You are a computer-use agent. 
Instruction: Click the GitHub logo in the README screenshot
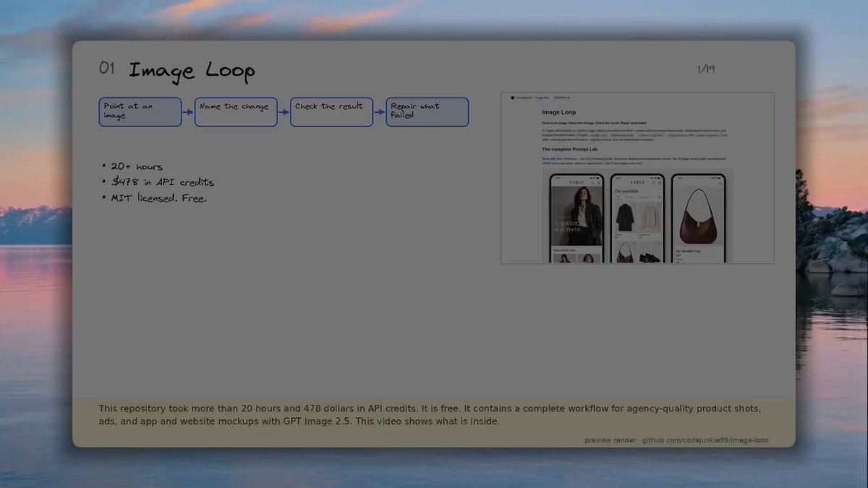pos(513,98)
